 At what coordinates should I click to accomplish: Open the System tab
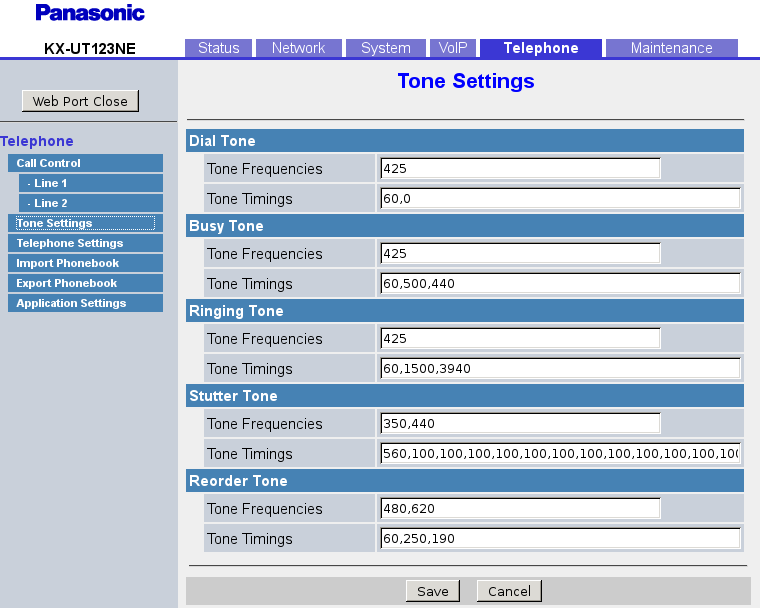pos(385,48)
